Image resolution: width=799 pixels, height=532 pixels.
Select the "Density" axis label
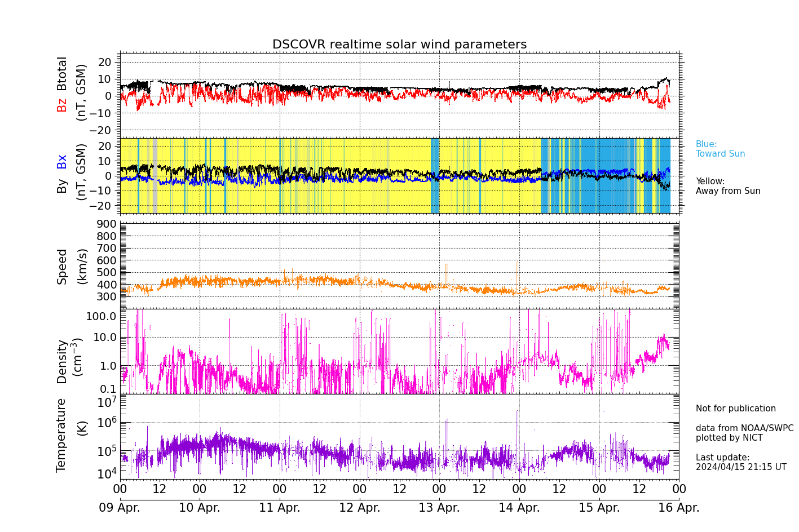(x=62, y=362)
